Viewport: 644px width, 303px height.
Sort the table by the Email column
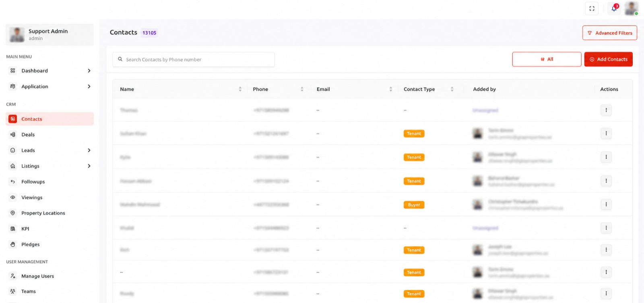tap(391, 89)
